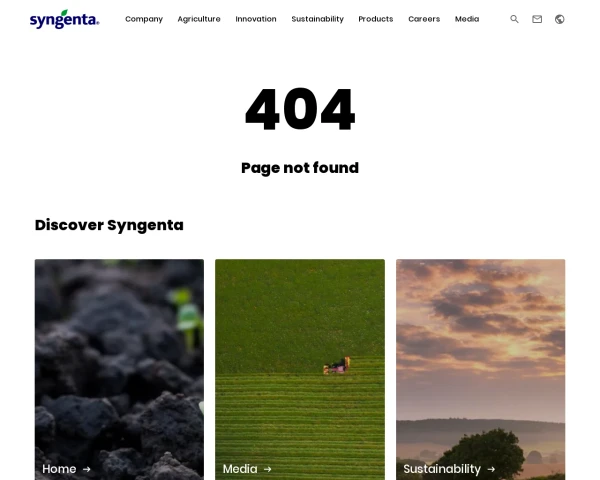Open the soil seedling thumbnail
600x480 pixels.
[x=119, y=369]
